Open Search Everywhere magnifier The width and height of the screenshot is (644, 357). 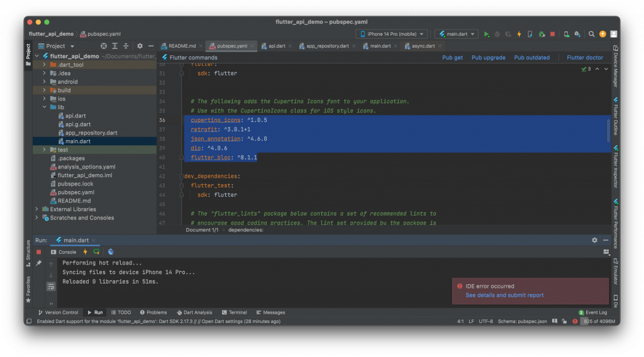tap(591, 34)
